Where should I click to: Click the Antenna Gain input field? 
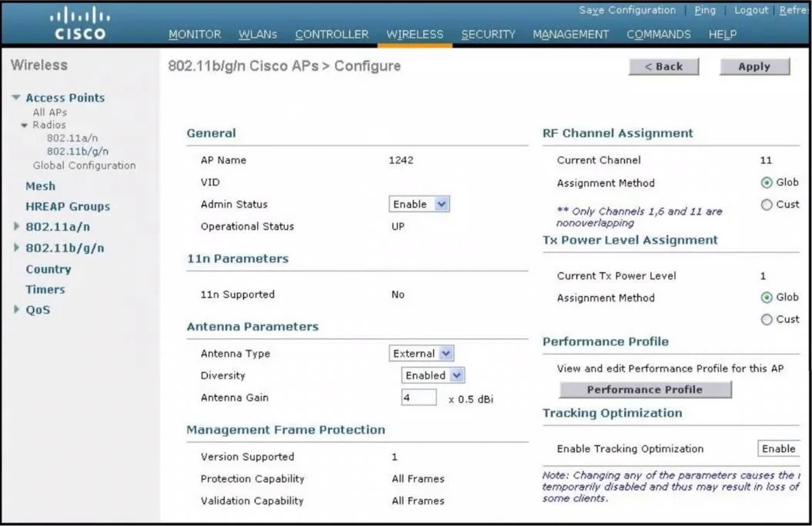point(419,398)
